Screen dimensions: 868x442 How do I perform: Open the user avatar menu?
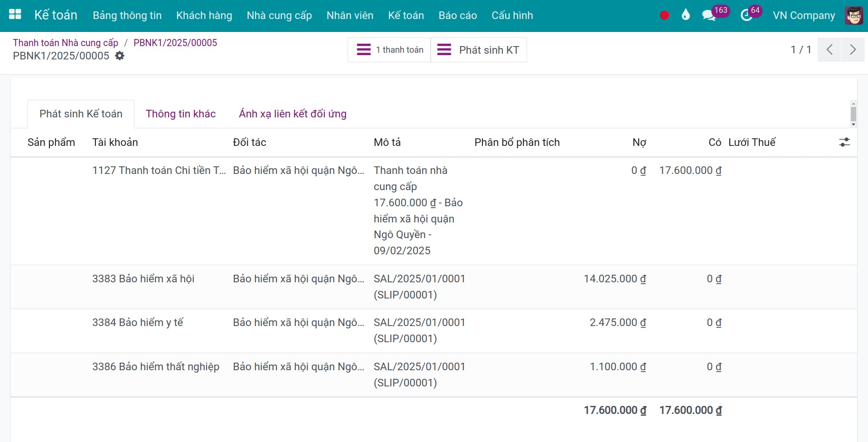[x=854, y=15]
